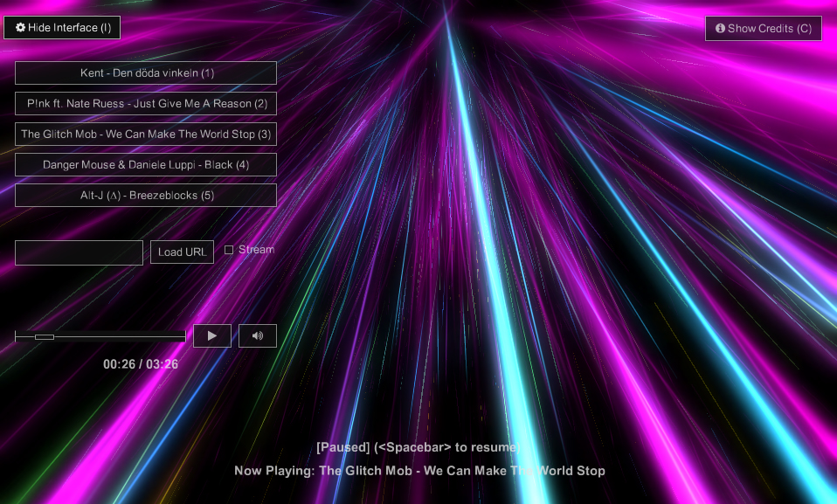Image resolution: width=837 pixels, height=504 pixels.
Task: Choose The Glitch Mob track button
Action: point(146,134)
